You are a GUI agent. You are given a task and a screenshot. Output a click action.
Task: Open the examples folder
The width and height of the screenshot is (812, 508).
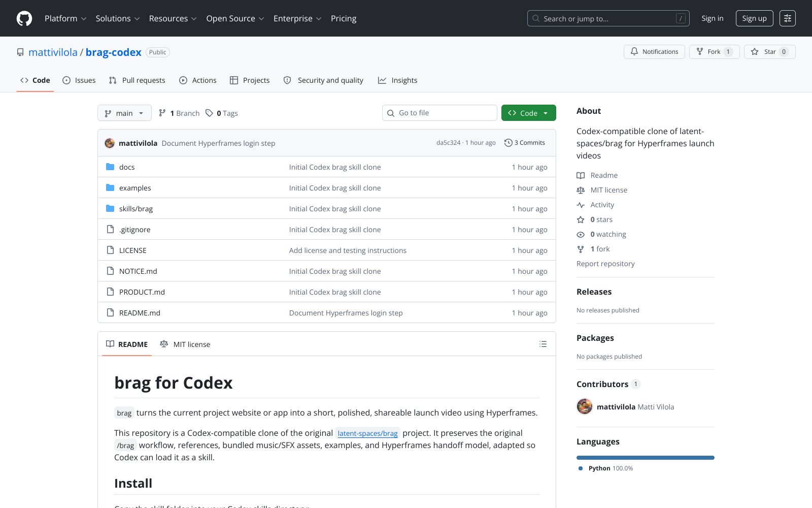[x=135, y=188]
